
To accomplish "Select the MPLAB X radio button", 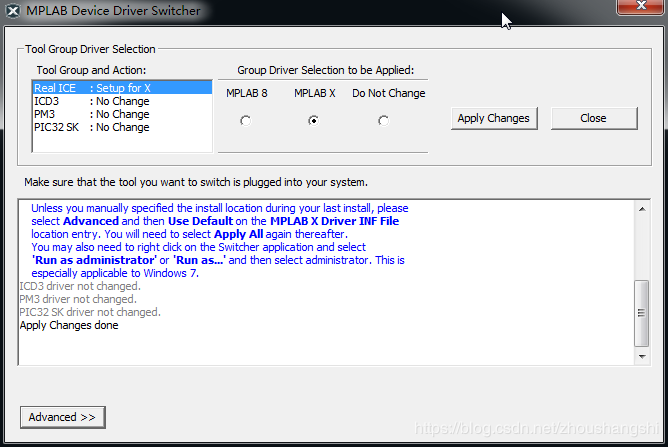I will [313, 121].
